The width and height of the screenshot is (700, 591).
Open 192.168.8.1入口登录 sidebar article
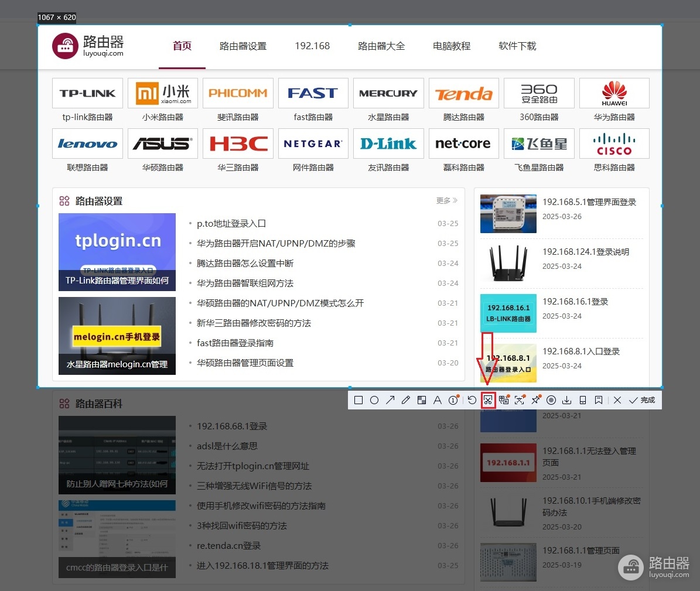point(581,351)
